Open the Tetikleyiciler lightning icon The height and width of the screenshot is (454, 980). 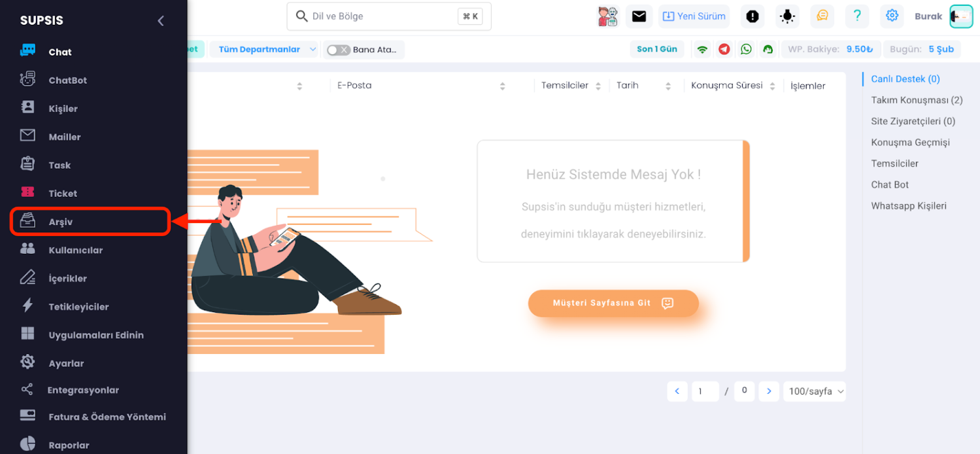point(27,306)
